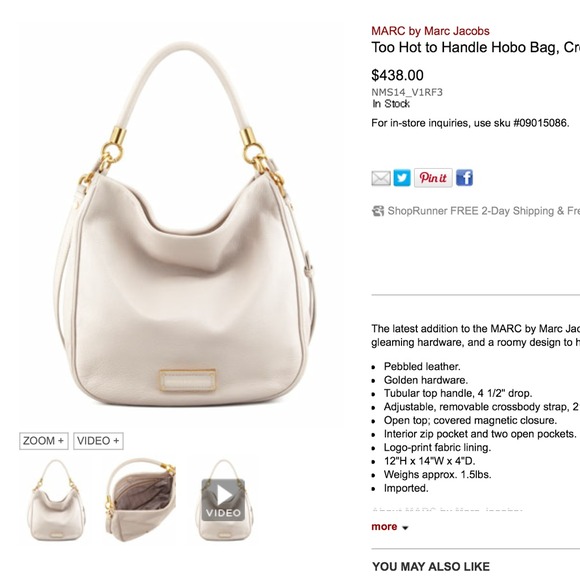Click the $438.00 price text
Screen dimensions: 580x580
(x=397, y=75)
